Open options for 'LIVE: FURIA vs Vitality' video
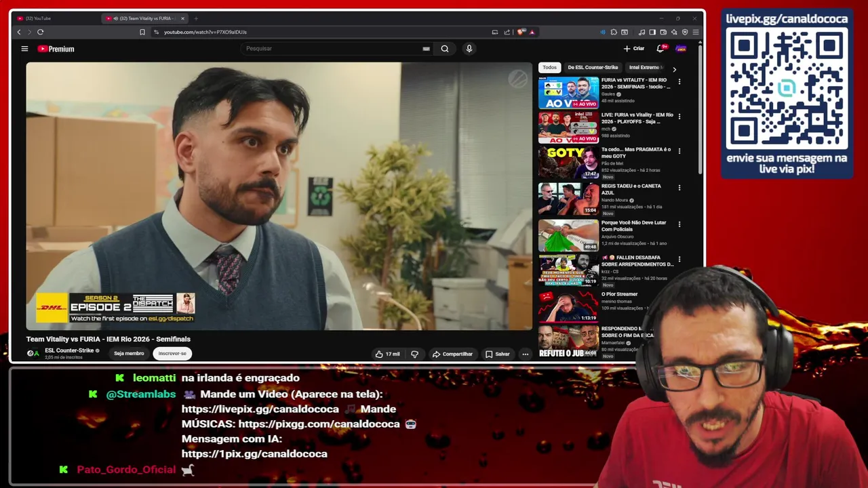Image resolution: width=868 pixels, height=488 pixels. click(679, 116)
